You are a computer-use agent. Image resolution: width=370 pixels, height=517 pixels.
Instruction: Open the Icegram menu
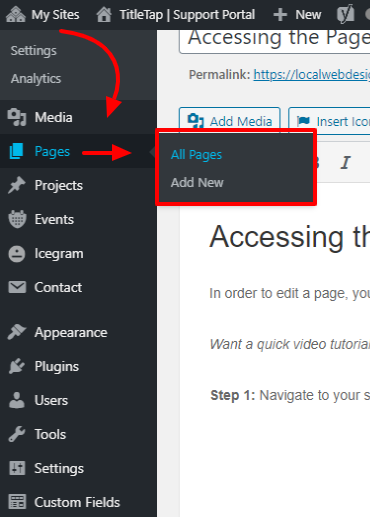59,254
